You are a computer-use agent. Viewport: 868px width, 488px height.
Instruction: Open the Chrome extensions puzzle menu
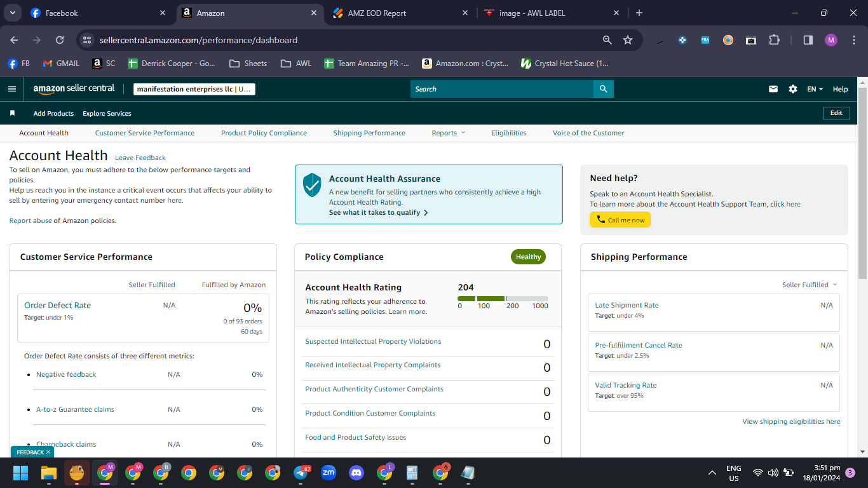tap(774, 40)
